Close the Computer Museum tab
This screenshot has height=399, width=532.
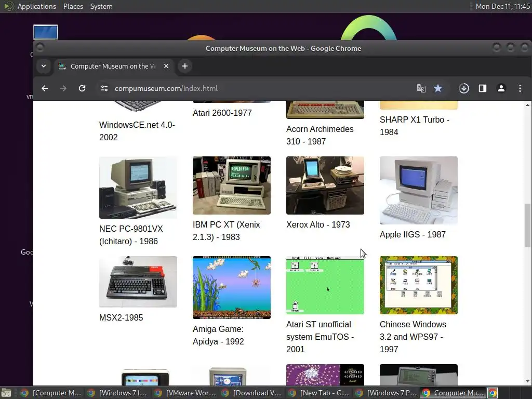[x=166, y=66]
